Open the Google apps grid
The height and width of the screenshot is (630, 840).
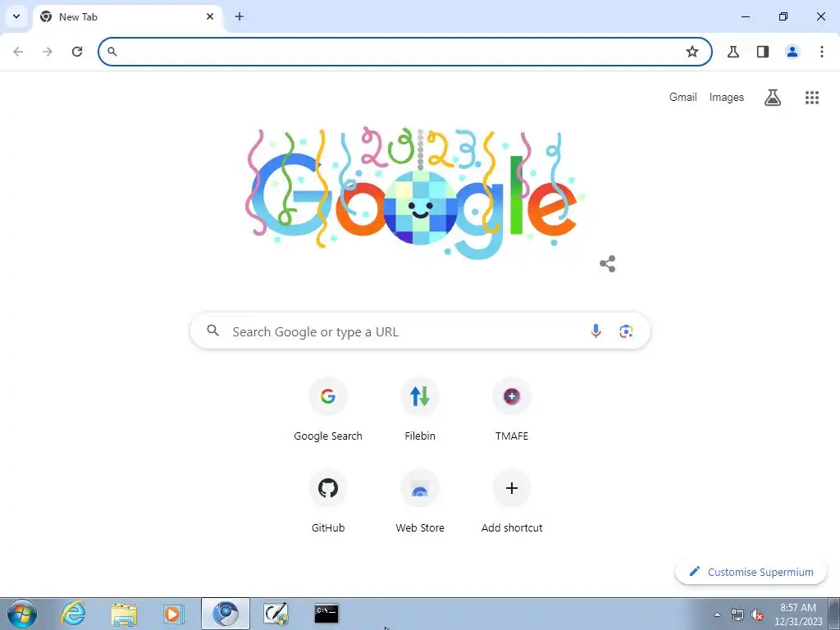click(812, 97)
